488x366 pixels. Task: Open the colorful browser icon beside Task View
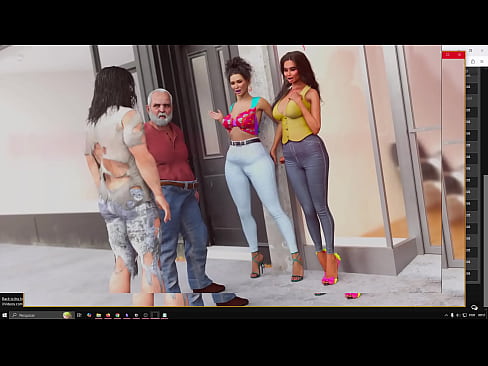89,315
